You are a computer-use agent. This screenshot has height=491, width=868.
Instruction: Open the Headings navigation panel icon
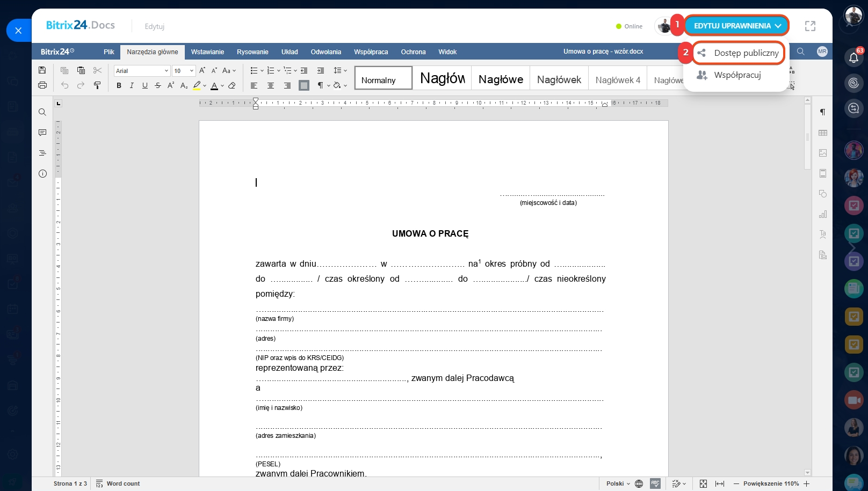click(x=42, y=153)
